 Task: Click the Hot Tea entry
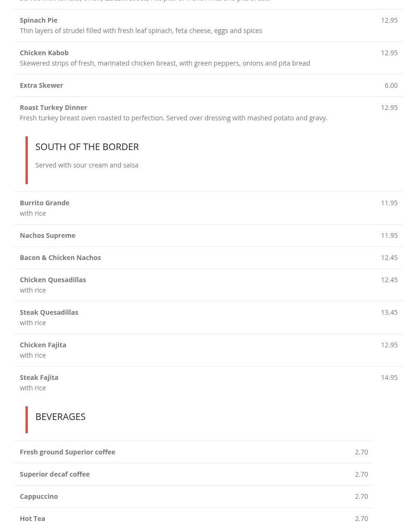click(33, 519)
